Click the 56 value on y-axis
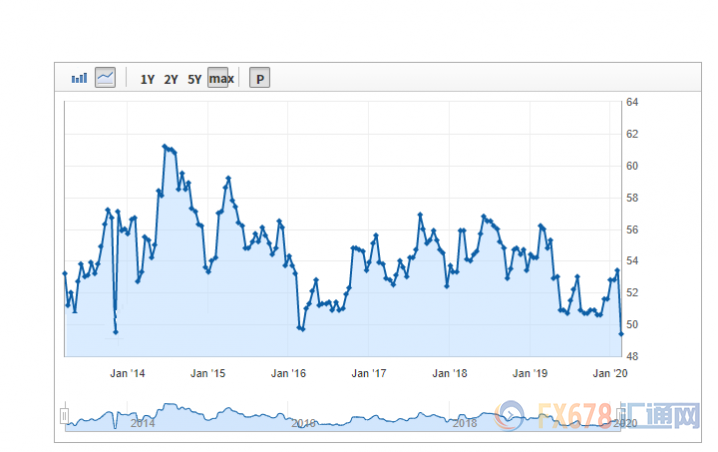This screenshot has width=718, height=452. tap(632, 229)
